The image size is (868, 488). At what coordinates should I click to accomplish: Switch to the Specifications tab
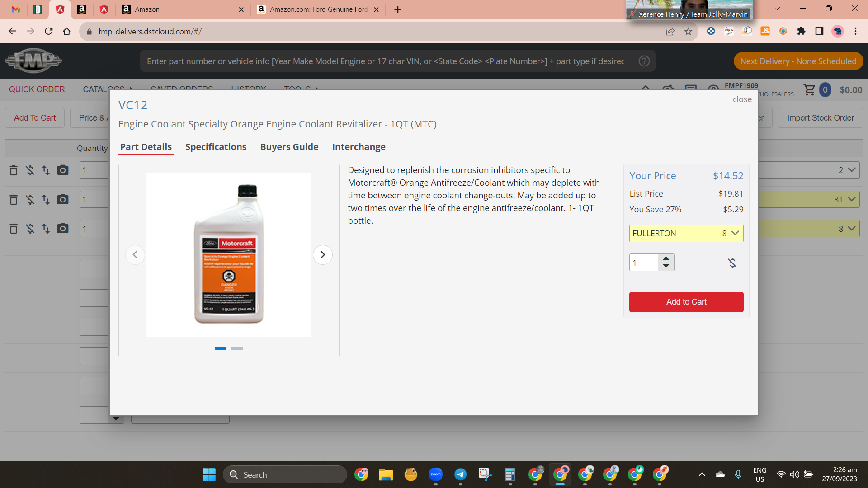pos(216,147)
